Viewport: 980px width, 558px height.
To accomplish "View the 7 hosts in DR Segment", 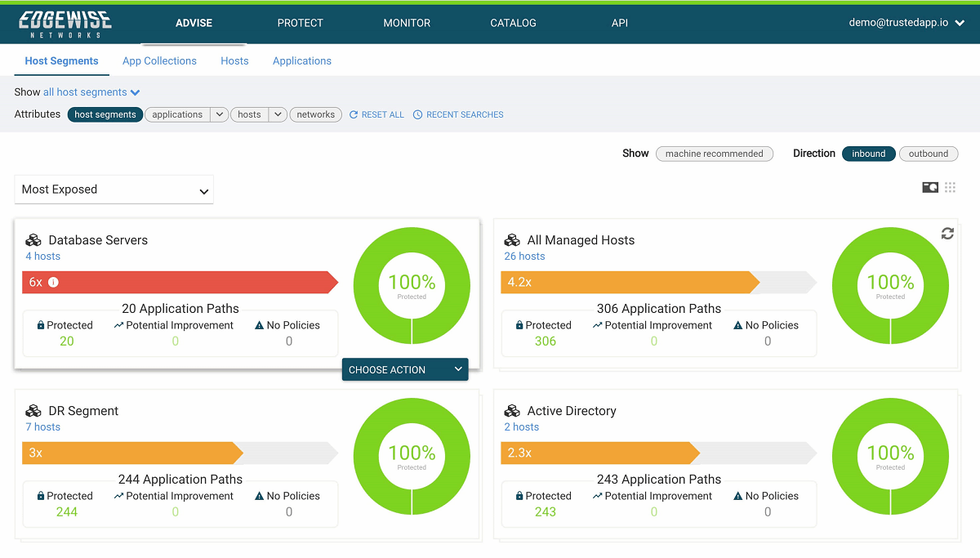I will 42,426.
